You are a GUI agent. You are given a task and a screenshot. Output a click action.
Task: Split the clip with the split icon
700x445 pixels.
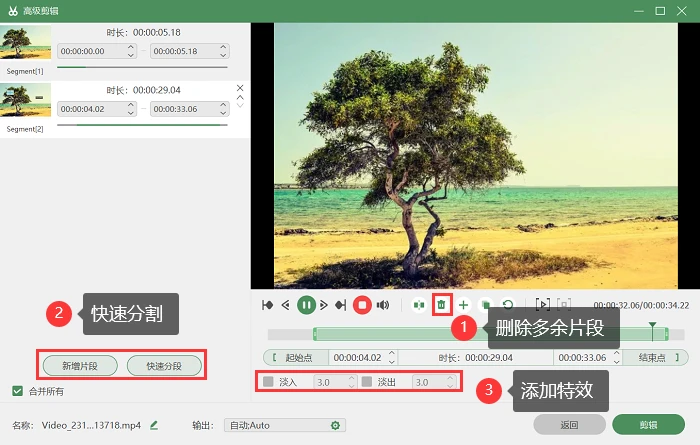419,305
